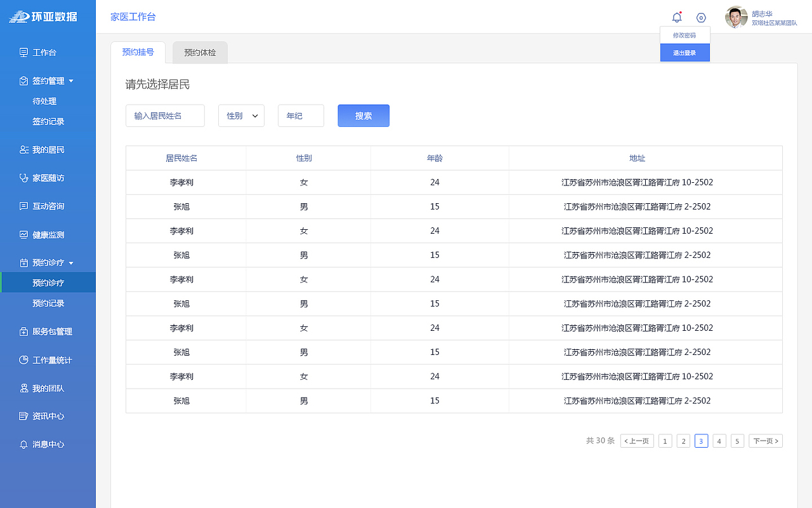
Task: Click the 服务包管理 icon in sidebar
Action: click(23, 331)
